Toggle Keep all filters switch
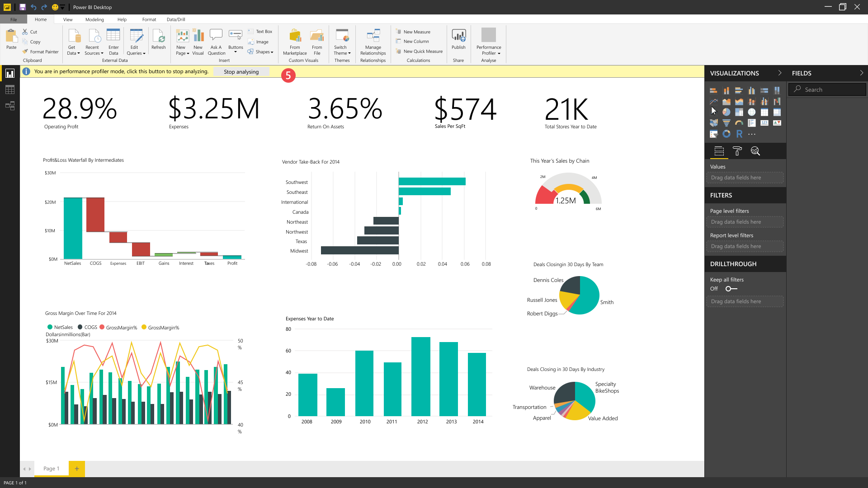Viewport: 868px width, 488px height. point(731,289)
